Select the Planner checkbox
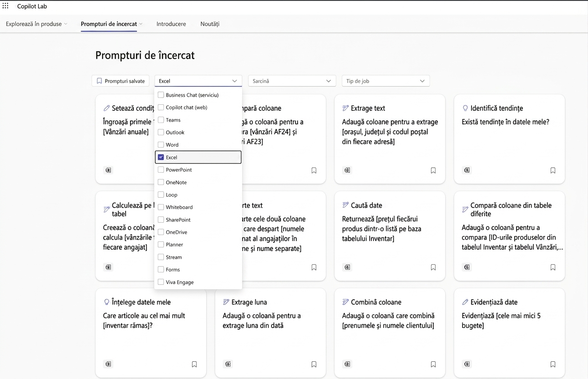Image resolution: width=588 pixels, height=379 pixels. 161,245
